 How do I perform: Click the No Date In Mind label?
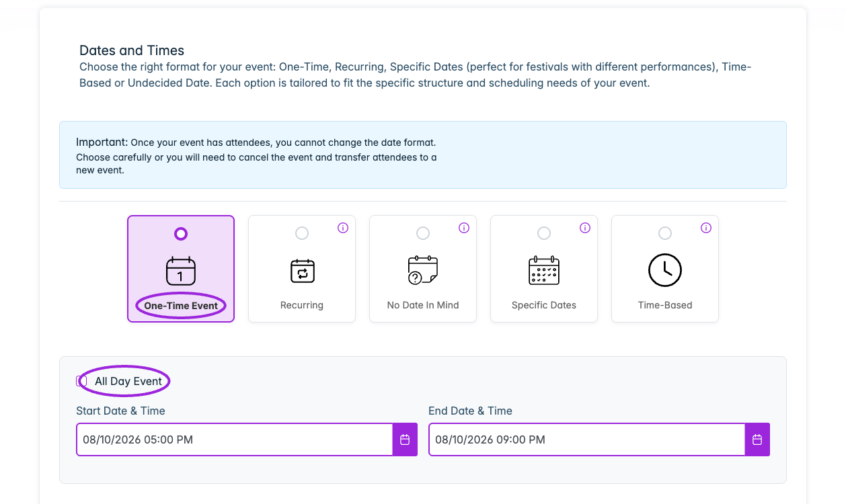point(423,305)
